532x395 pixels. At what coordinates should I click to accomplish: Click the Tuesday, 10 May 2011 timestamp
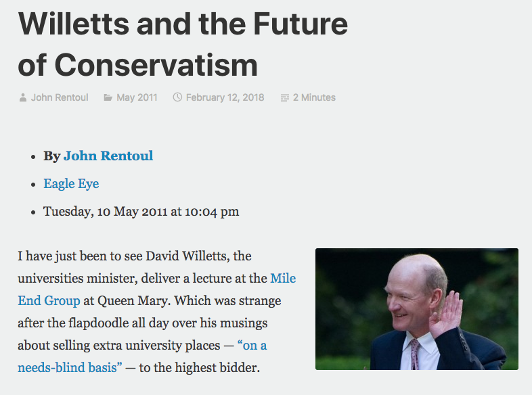[x=141, y=212]
